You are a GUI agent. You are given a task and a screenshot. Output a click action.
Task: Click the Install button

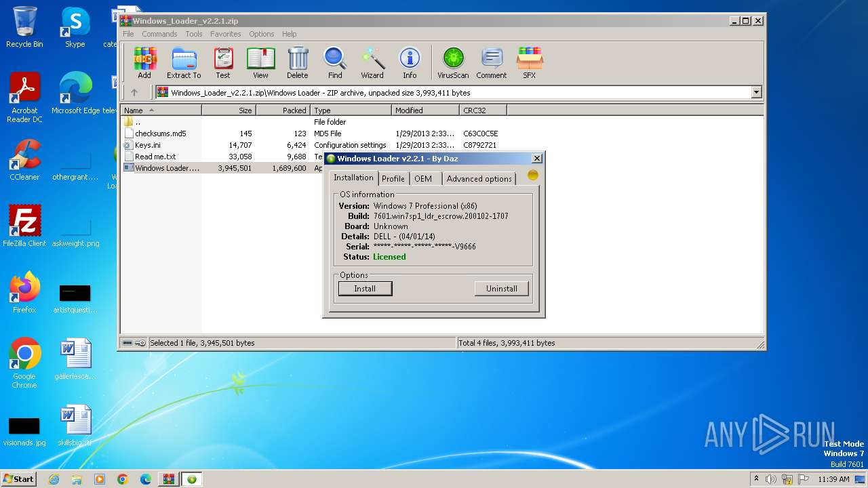pos(365,289)
